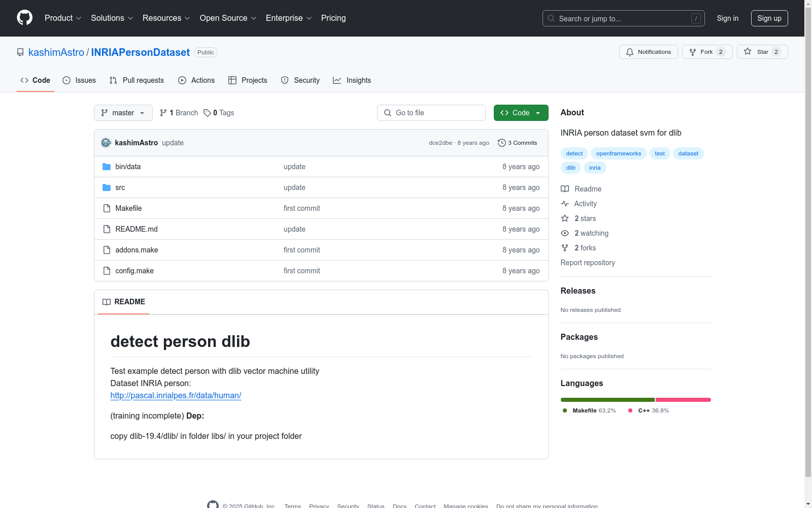Click the Readme book icon in About
The image size is (812, 508).
click(x=565, y=189)
